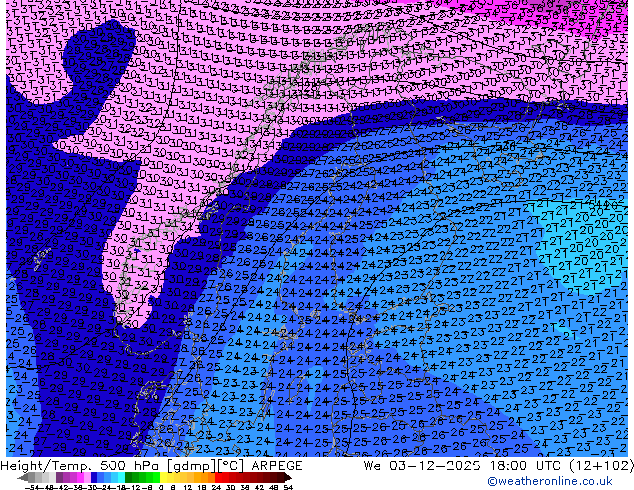Click the weatheronline.co.uk copyright link
Viewport: 634px width, 490px height.
pyautogui.click(x=549, y=481)
